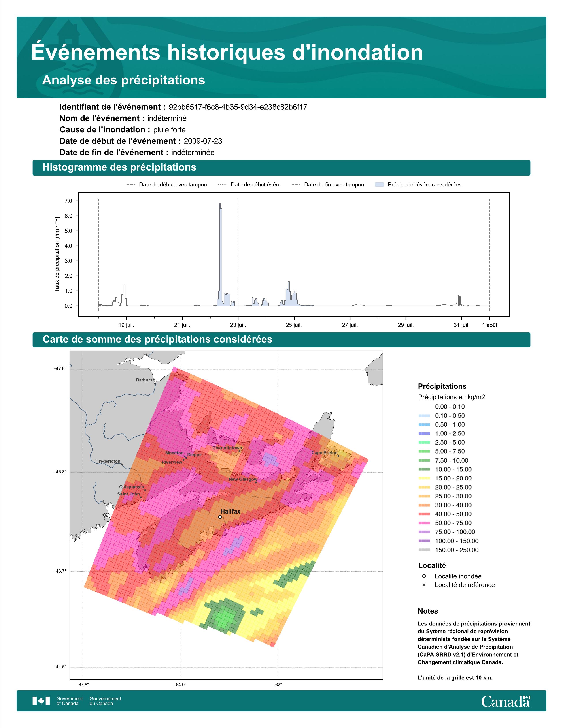Click the 30.00 - 40.00 legend swatch
The width and height of the screenshot is (563, 728).
point(424,505)
